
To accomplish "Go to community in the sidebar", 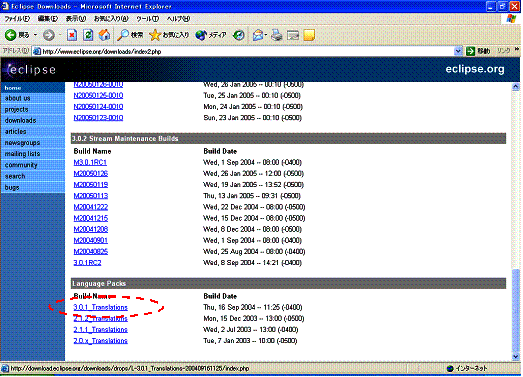I will 33,165.
